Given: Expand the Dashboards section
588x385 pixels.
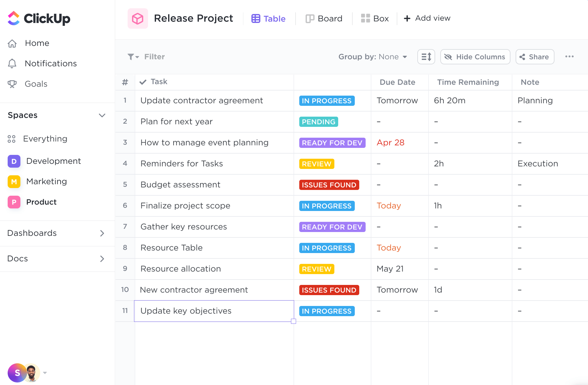Looking at the screenshot, I should click(102, 233).
